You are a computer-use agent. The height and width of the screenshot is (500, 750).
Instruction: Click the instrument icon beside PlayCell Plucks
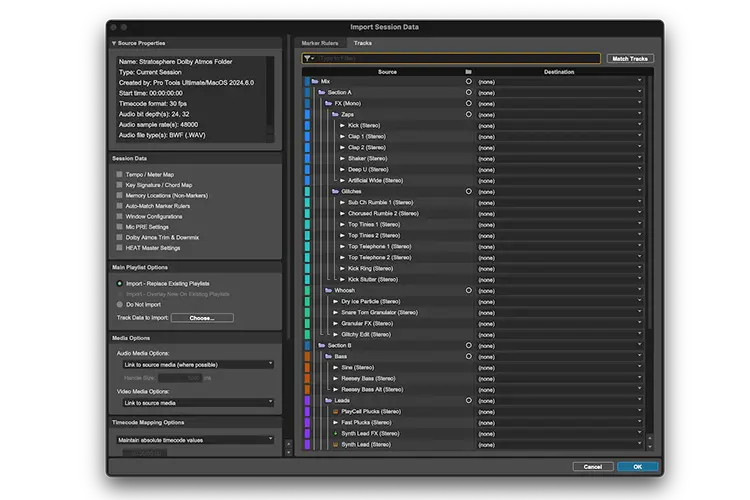pos(335,411)
